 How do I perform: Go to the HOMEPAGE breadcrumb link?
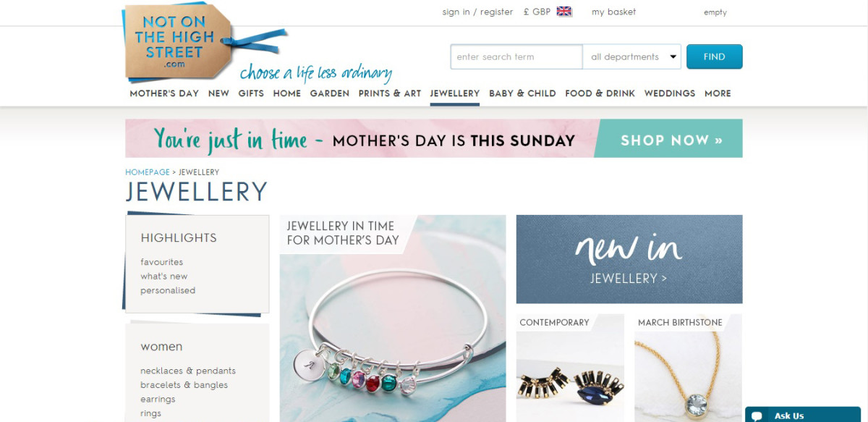pos(147,172)
